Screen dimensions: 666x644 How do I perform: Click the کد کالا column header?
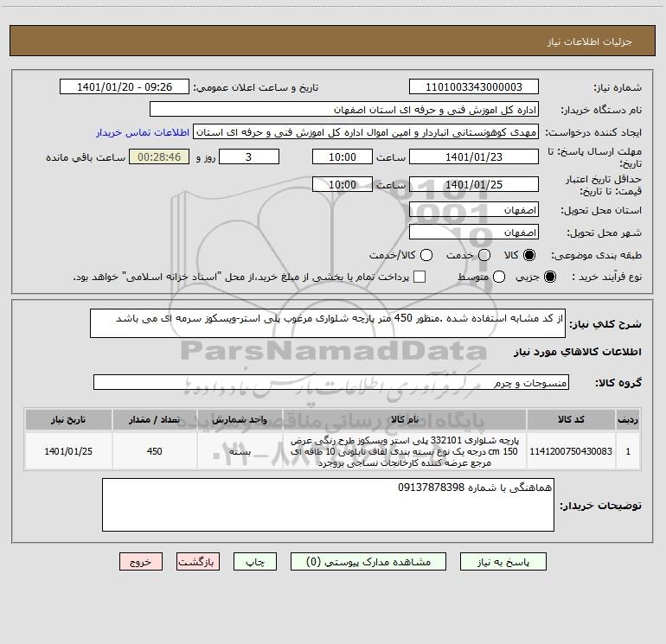click(x=571, y=419)
